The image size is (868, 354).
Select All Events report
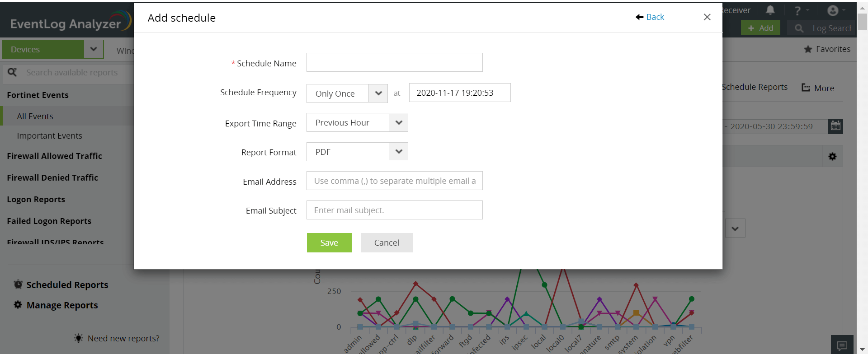point(35,116)
